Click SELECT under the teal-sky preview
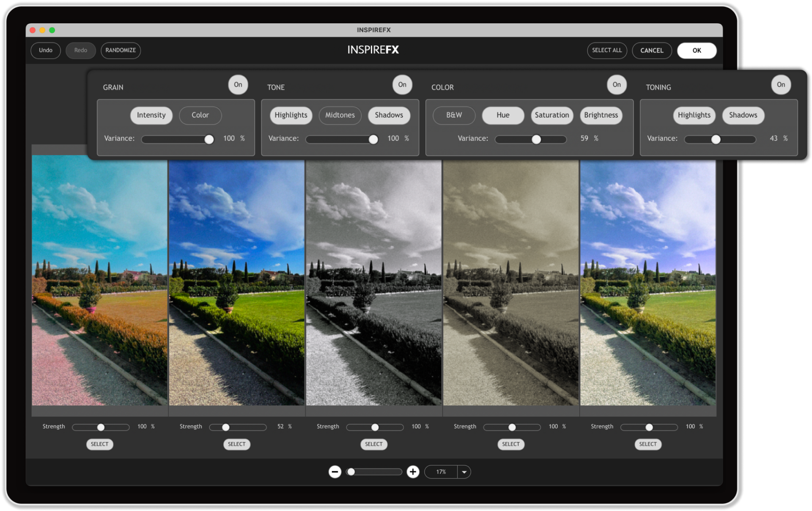Viewport: 812px width, 511px height. pyautogui.click(x=100, y=444)
